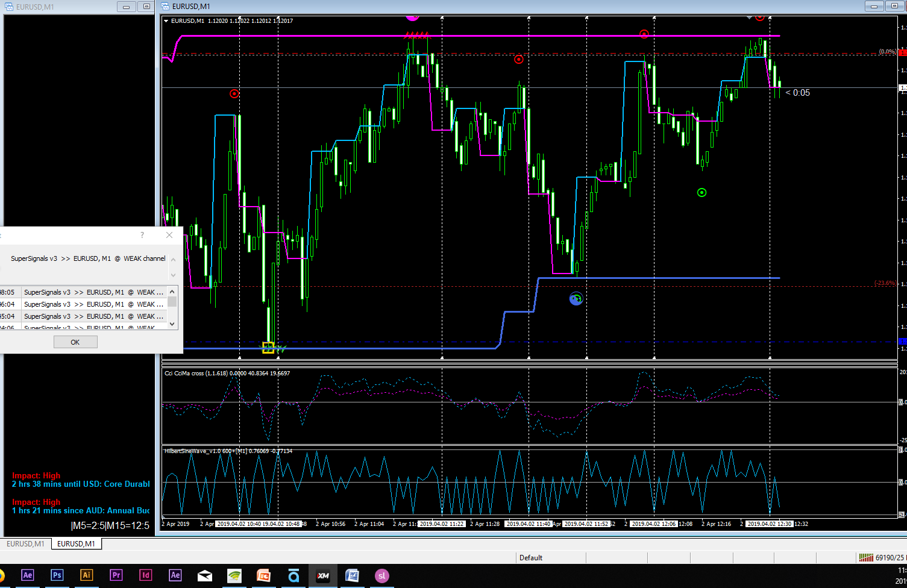Click the HilbertSineWave indicator label
Screen dimensions: 907x588
point(228,451)
